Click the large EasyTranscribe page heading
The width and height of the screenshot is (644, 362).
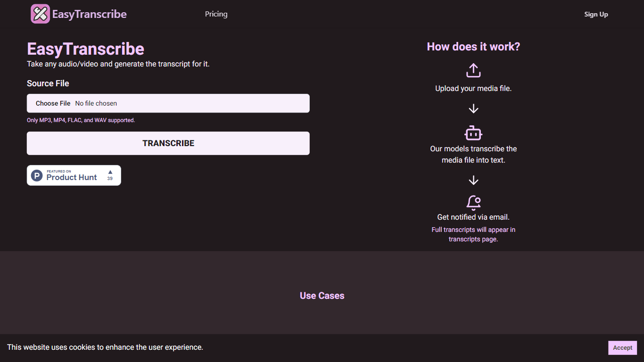85,49
